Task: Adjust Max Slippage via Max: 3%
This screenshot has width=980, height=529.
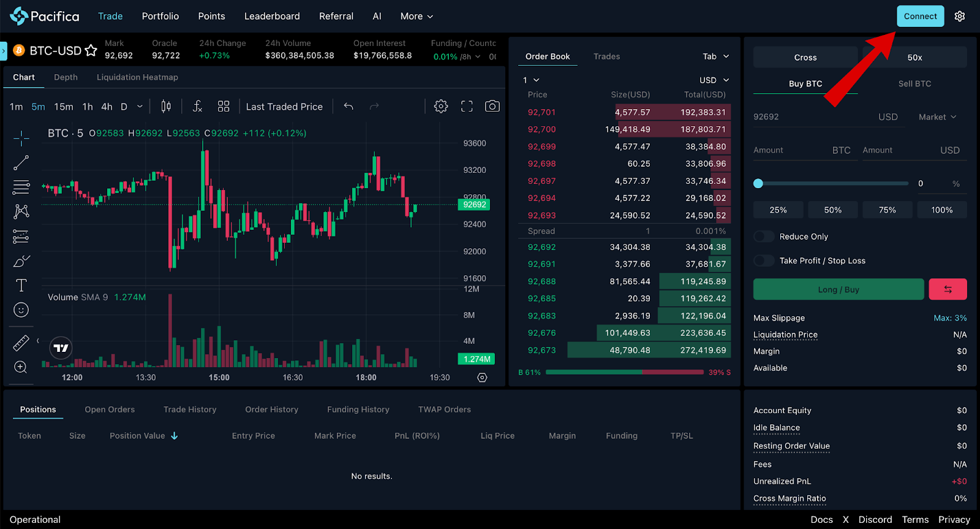Action: pos(950,318)
